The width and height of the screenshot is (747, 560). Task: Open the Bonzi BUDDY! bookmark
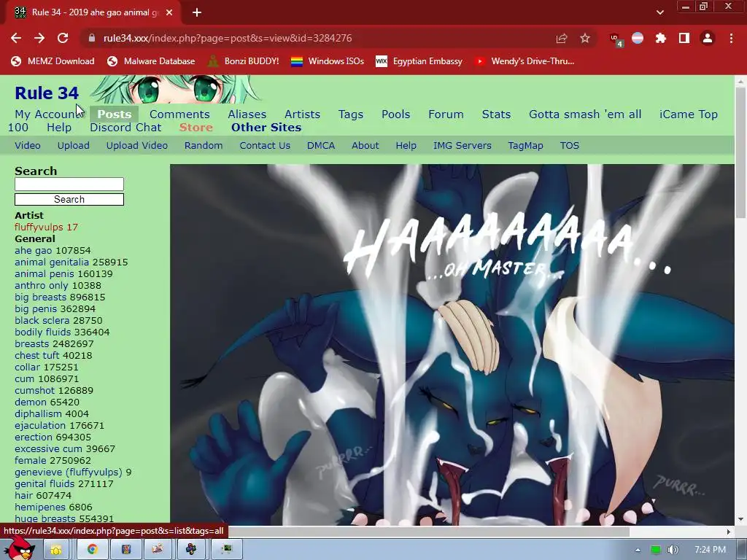243,61
